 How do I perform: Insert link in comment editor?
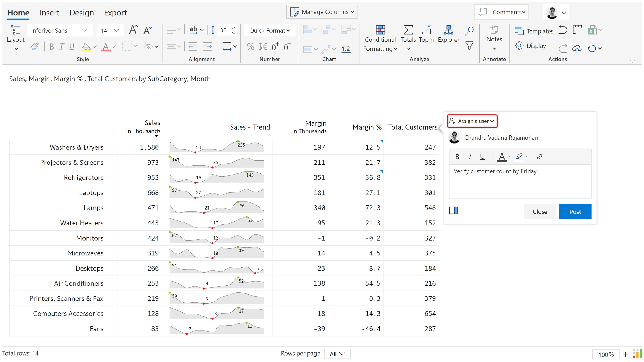[539, 157]
